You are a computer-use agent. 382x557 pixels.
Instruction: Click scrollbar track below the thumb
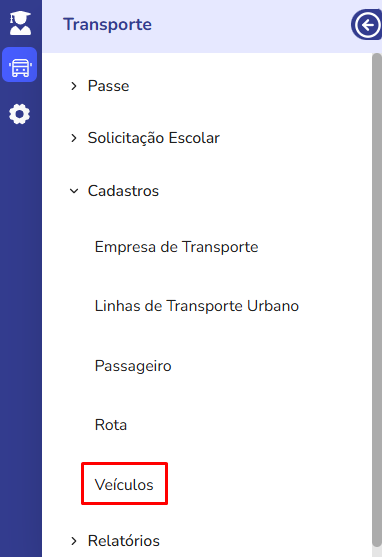[x=376, y=552]
